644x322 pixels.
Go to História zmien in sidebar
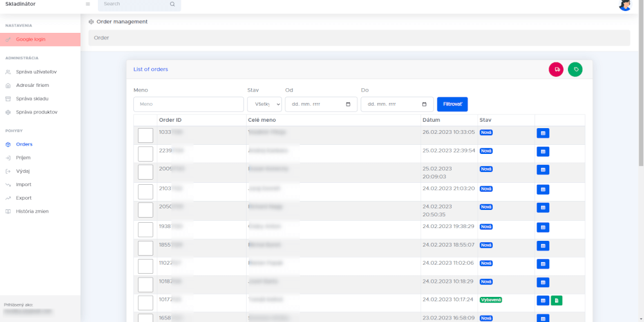[32, 211]
